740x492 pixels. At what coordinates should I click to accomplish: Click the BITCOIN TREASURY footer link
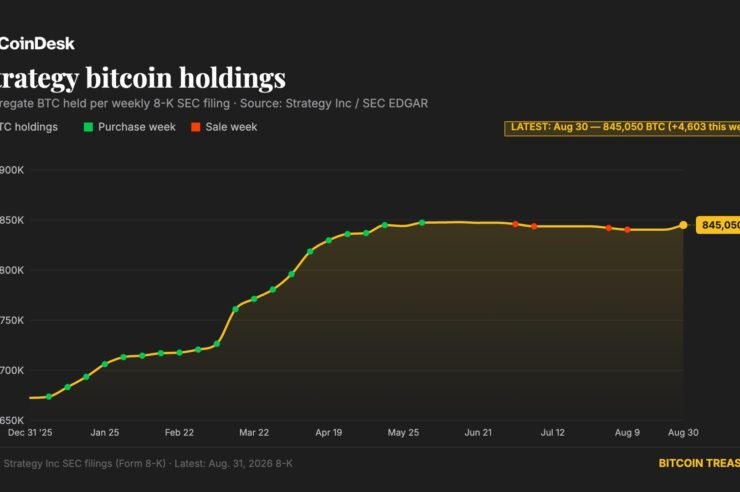click(x=699, y=463)
